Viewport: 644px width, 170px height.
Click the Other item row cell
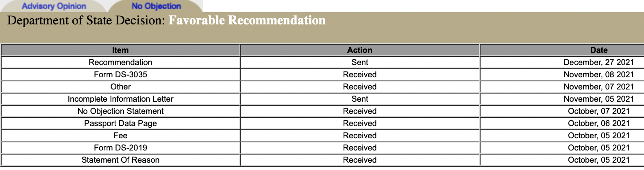click(120, 87)
